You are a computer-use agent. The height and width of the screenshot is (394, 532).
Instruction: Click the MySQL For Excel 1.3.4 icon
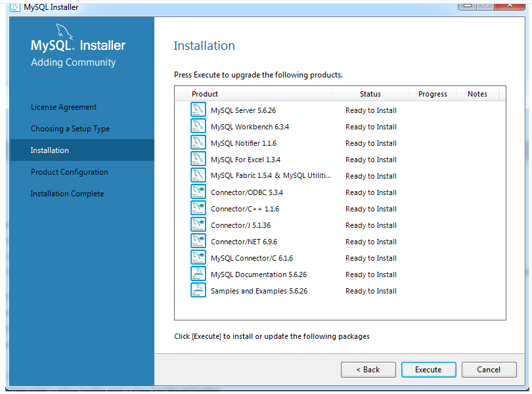tap(198, 160)
